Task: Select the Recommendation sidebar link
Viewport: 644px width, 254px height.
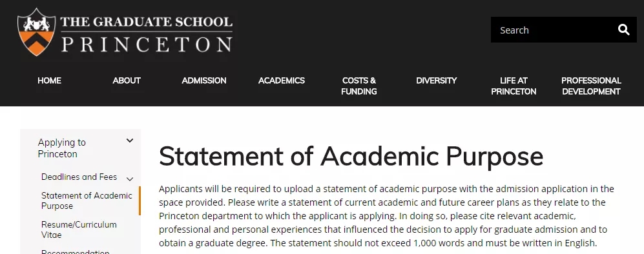Action: click(x=75, y=251)
